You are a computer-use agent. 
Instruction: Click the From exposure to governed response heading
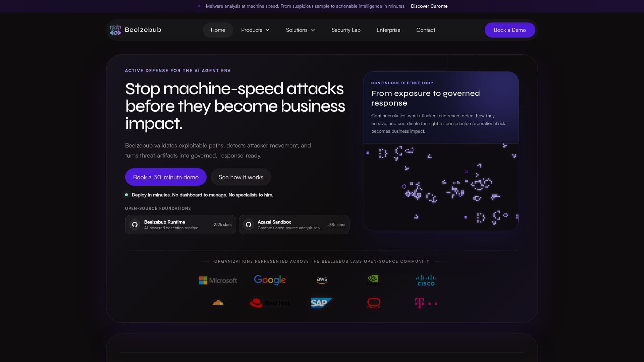[x=425, y=98]
